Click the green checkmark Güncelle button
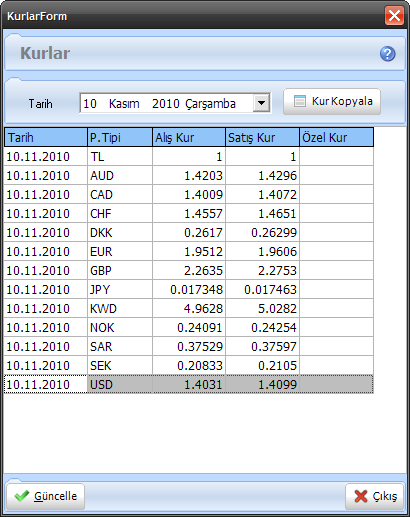The image size is (410, 517). click(46, 496)
